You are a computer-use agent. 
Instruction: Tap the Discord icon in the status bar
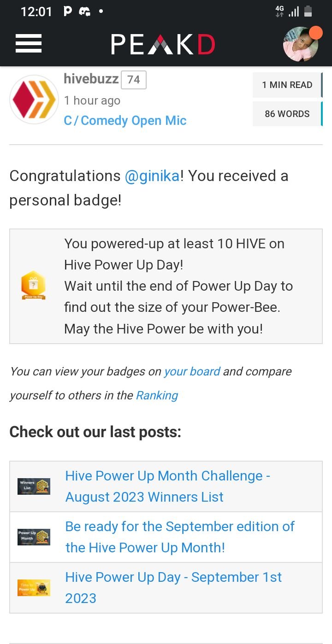[84, 12]
